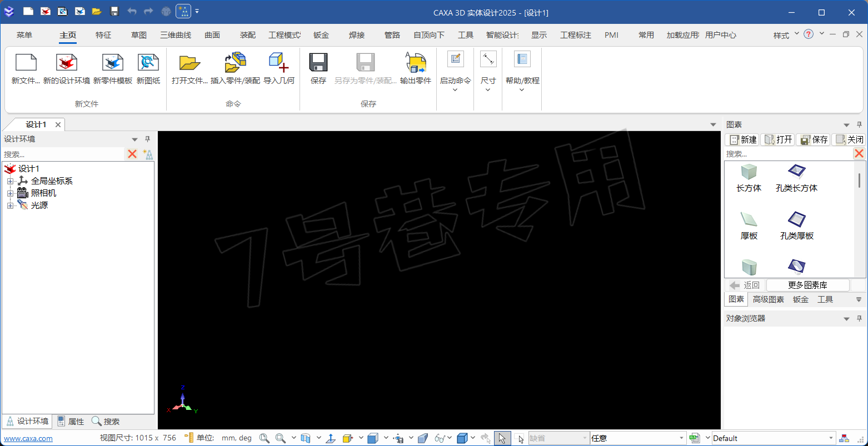Click Insert part/assembly (插入零件/装配)
The width and height of the screenshot is (868, 446).
coord(235,63)
